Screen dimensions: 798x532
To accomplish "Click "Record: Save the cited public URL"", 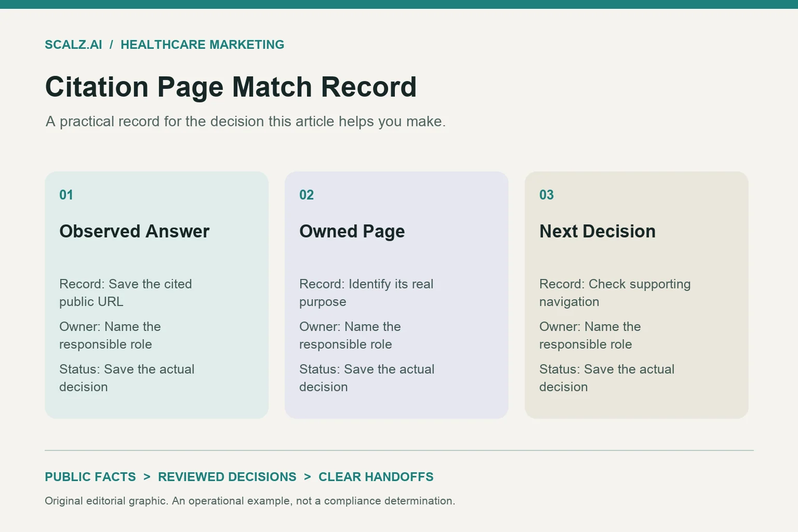I will [125, 292].
